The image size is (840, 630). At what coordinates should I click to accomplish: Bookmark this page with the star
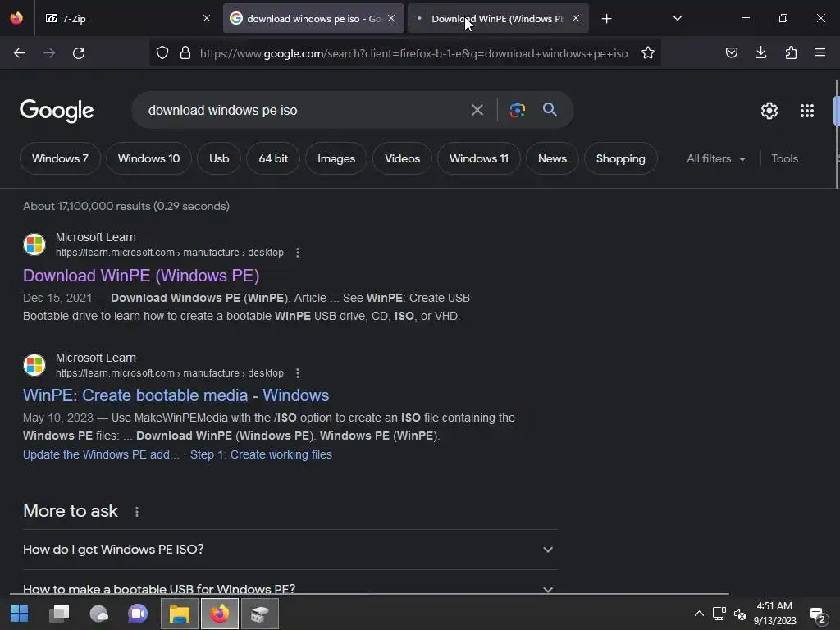click(x=648, y=53)
